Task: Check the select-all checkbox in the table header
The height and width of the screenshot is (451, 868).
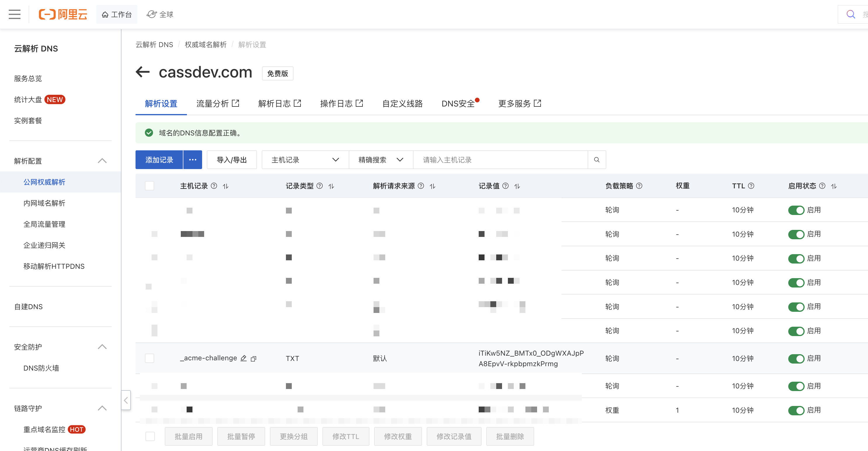Action: pyautogui.click(x=150, y=185)
